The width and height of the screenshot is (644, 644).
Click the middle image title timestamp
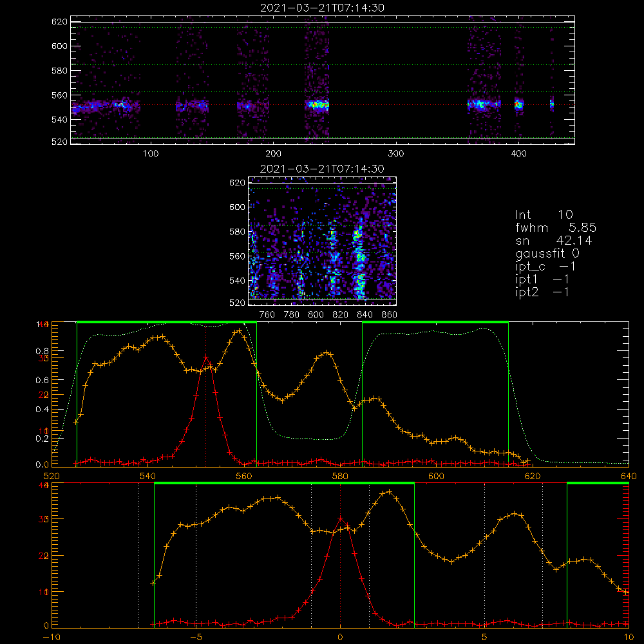(x=323, y=169)
